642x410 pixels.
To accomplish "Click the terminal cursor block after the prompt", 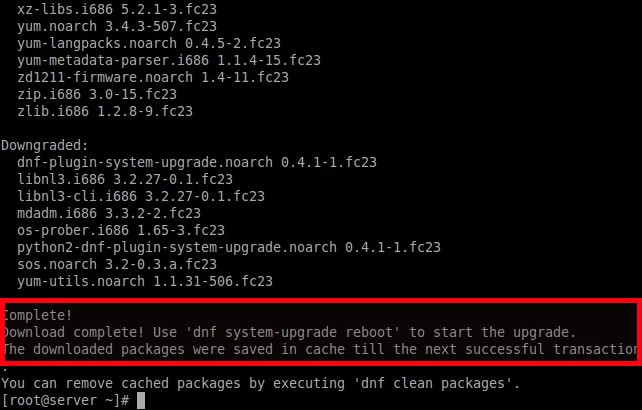I will [x=141, y=401].
